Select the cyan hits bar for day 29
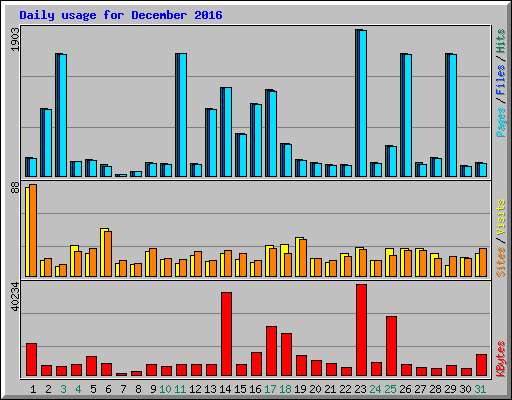This screenshot has width=512, height=400. [x=453, y=115]
